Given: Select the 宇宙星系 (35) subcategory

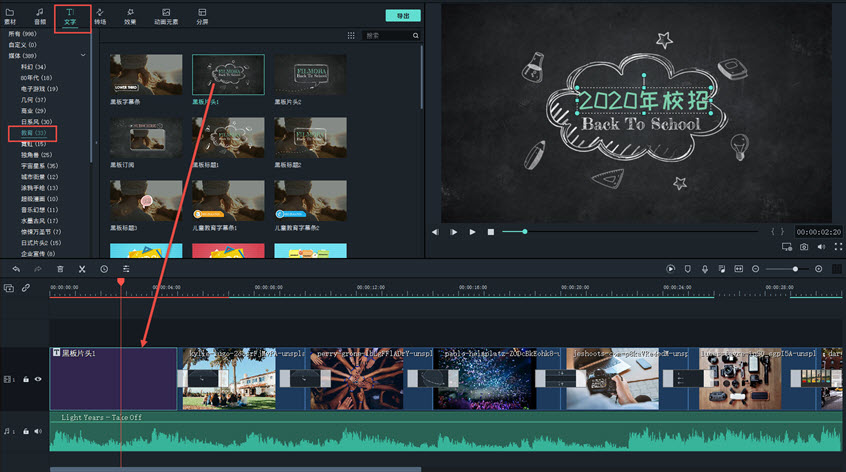Looking at the screenshot, I should pos(39,166).
